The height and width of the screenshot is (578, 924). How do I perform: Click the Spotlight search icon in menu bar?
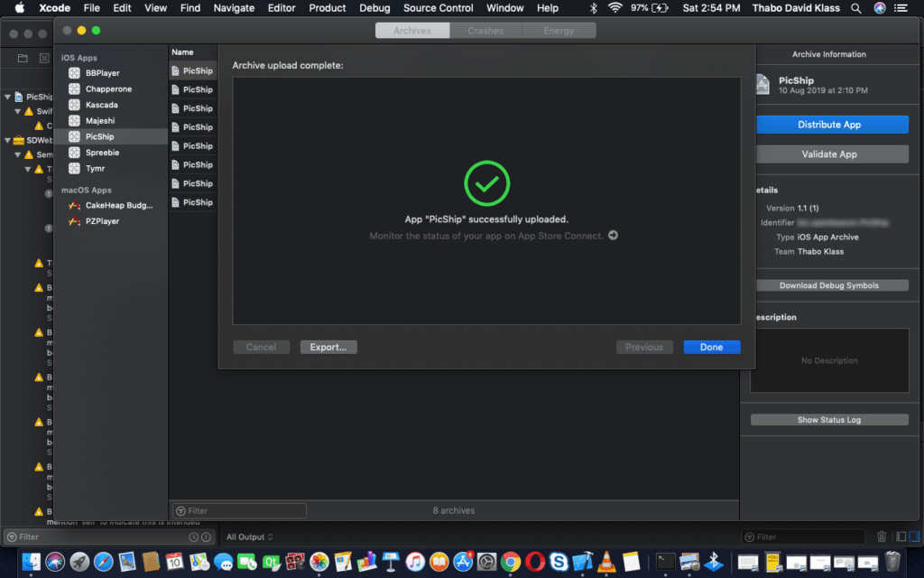tap(855, 8)
